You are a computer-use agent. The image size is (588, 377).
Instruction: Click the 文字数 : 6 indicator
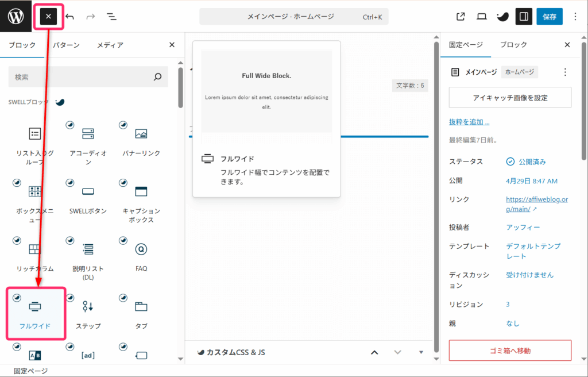(x=410, y=86)
